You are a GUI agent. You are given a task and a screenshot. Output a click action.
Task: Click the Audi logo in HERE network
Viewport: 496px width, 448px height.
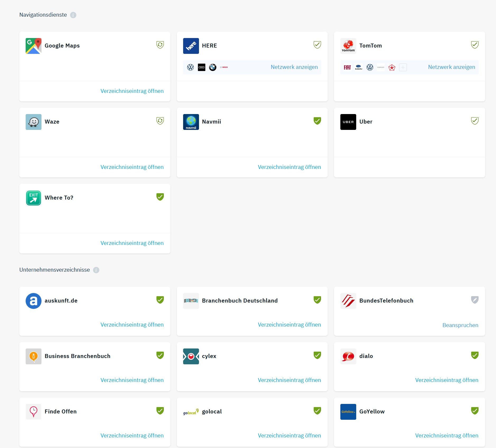tap(202, 67)
